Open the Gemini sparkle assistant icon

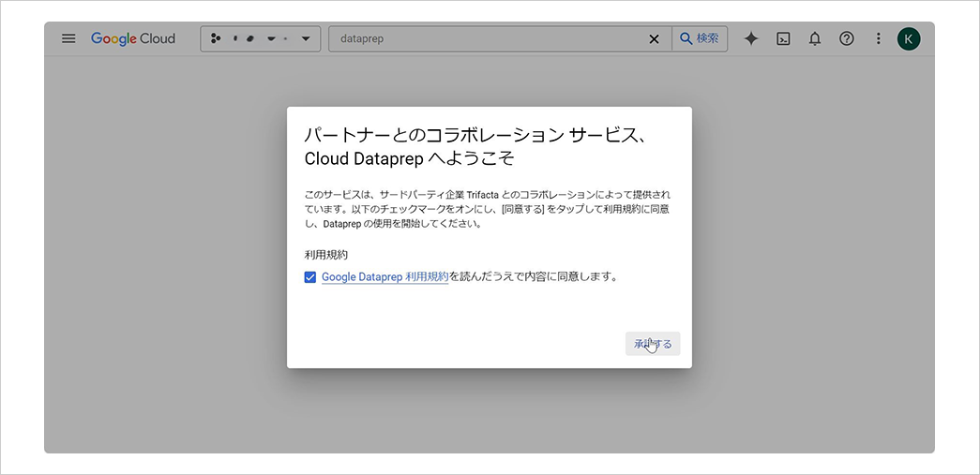751,38
